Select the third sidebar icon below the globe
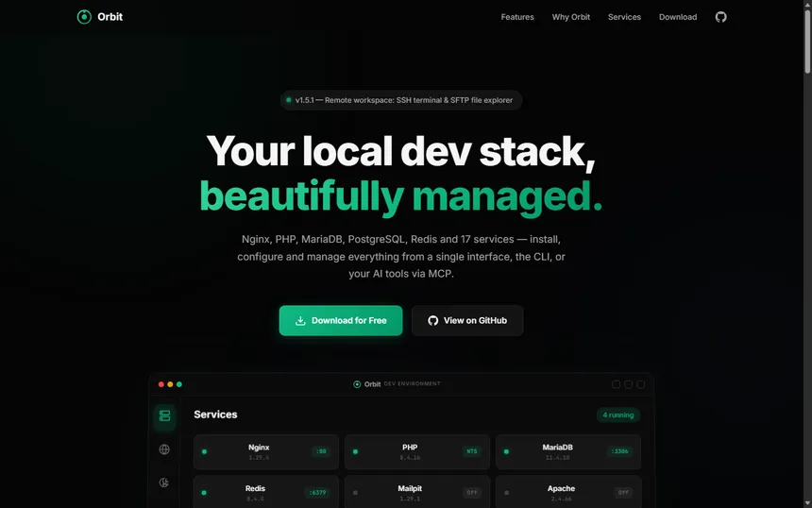This screenshot has height=508, width=812. (x=164, y=483)
